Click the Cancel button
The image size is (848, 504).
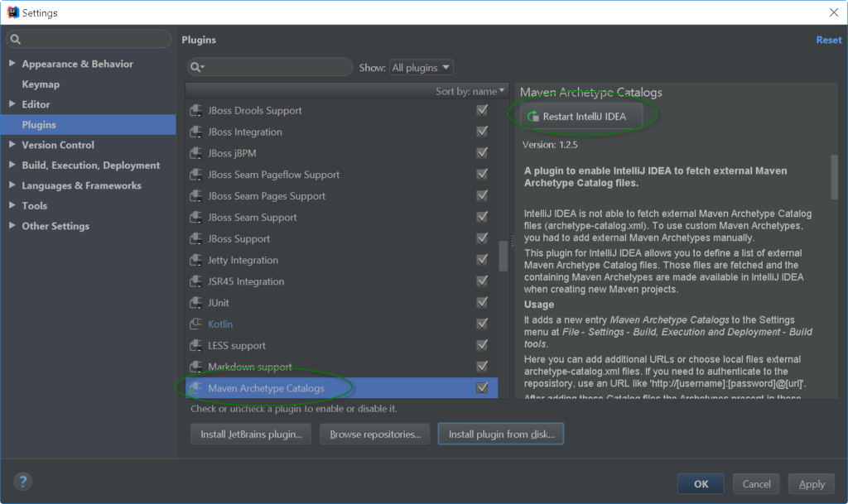tap(756, 483)
